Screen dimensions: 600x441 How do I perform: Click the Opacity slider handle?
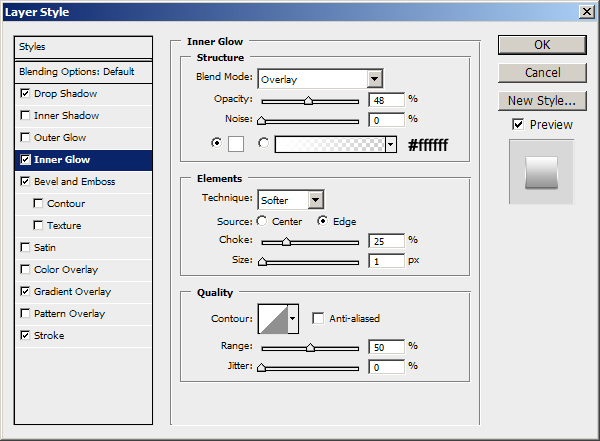(x=308, y=101)
